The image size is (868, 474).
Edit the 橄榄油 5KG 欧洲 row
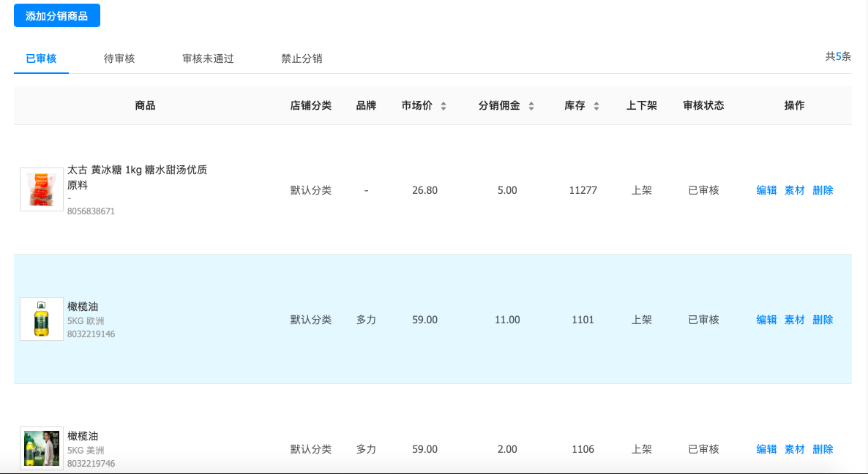(766, 320)
